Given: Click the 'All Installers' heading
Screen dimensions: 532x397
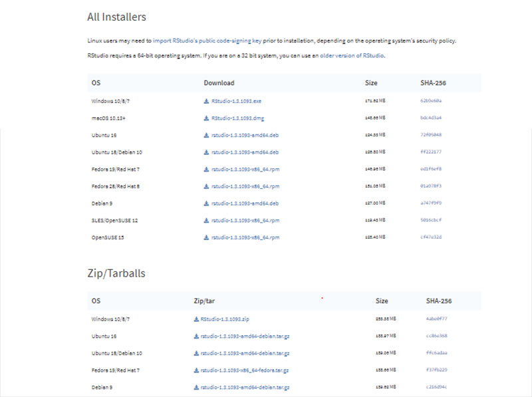Looking at the screenshot, I should [x=117, y=17].
